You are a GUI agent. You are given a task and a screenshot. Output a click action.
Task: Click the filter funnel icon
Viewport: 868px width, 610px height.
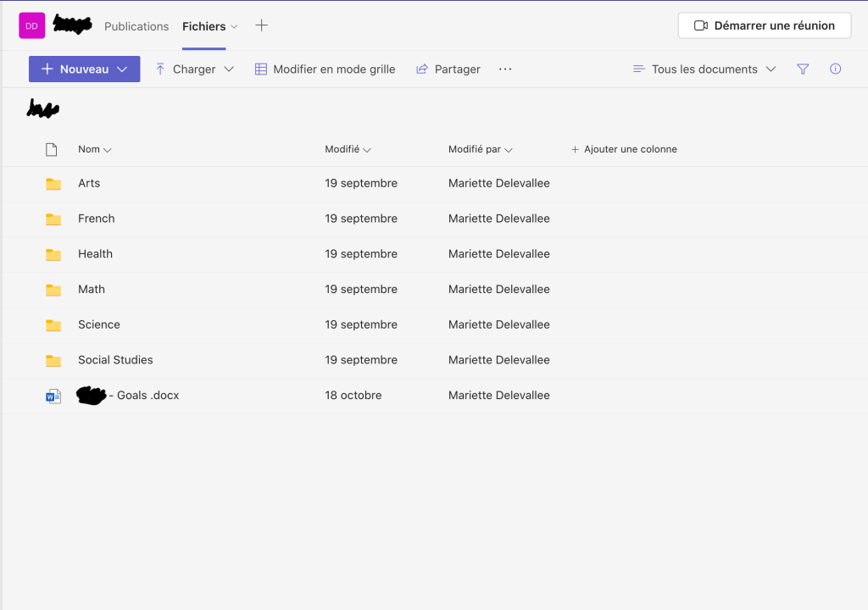point(803,69)
